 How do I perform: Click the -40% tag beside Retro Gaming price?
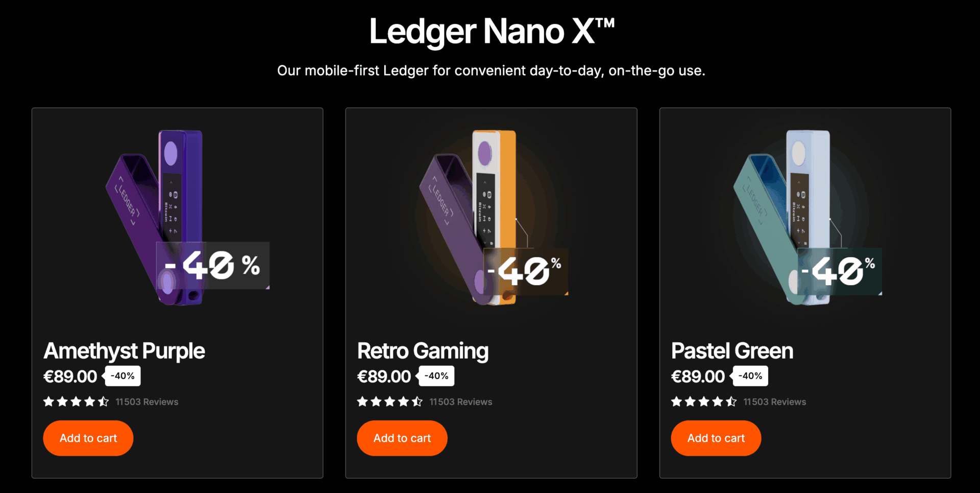437,376
